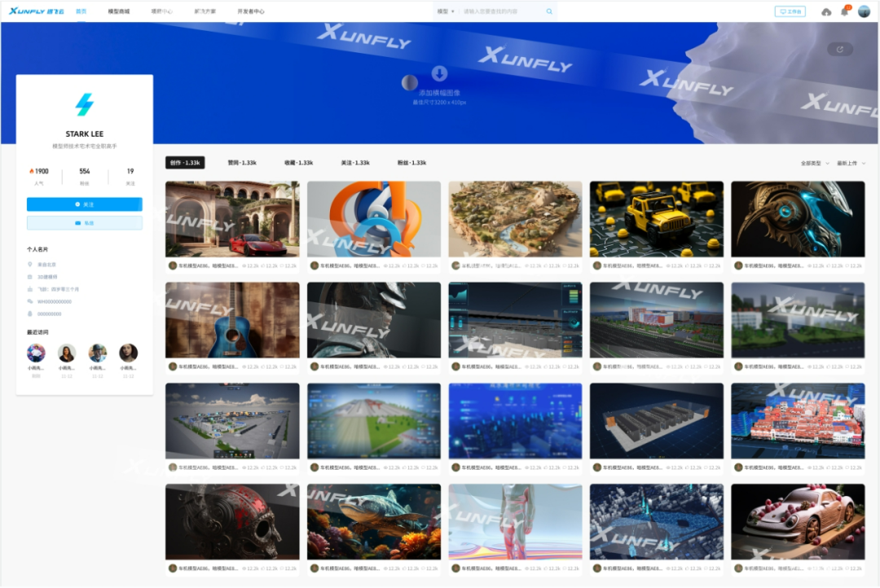Switch to the 收藏·1.33k tab
Viewport: 880px width, 588px height.
click(x=298, y=163)
